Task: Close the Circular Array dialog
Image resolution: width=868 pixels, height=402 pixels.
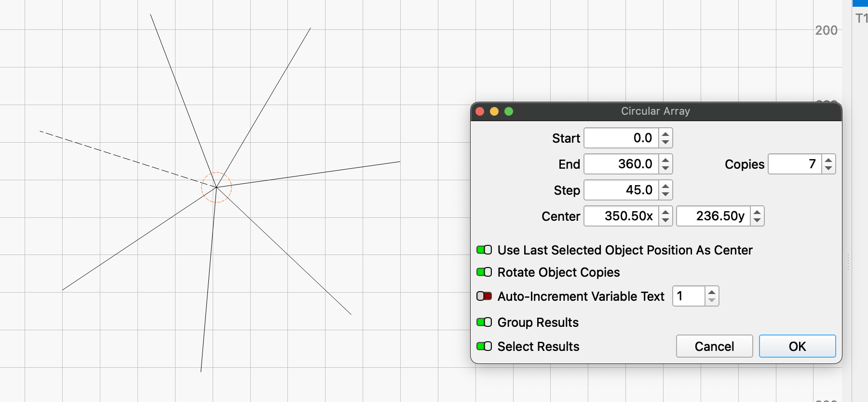Action: pyautogui.click(x=480, y=111)
